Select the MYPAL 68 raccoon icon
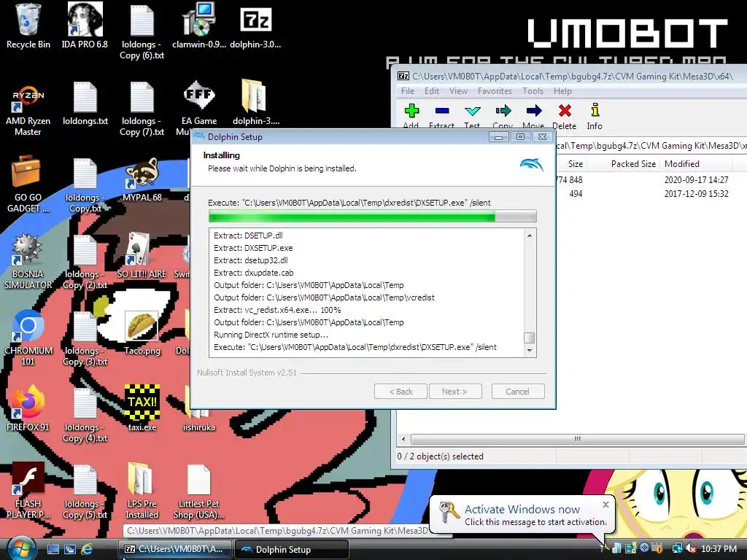The width and height of the screenshot is (747, 560). (x=142, y=180)
